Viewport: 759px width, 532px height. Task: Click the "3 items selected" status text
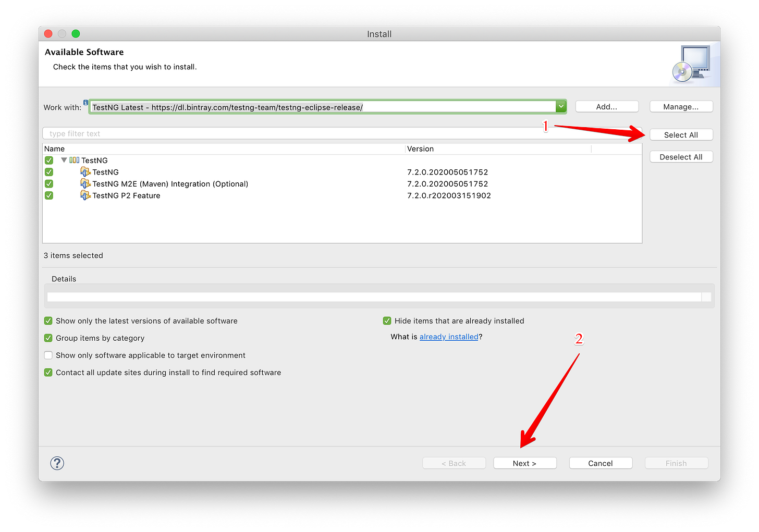click(74, 255)
